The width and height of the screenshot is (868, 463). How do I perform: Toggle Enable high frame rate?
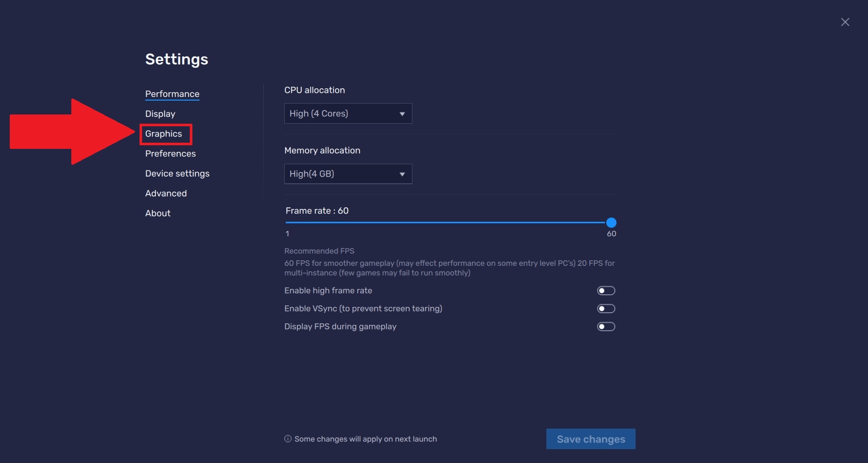[606, 291]
